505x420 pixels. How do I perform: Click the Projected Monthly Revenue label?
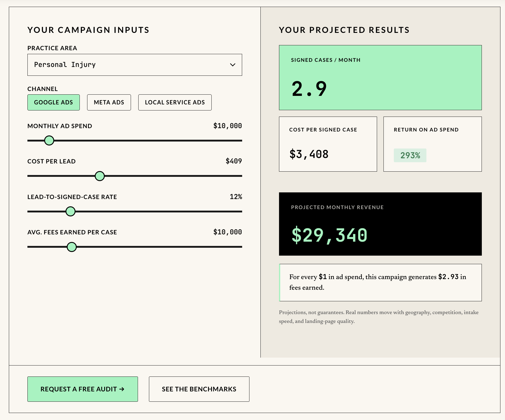[x=337, y=207]
